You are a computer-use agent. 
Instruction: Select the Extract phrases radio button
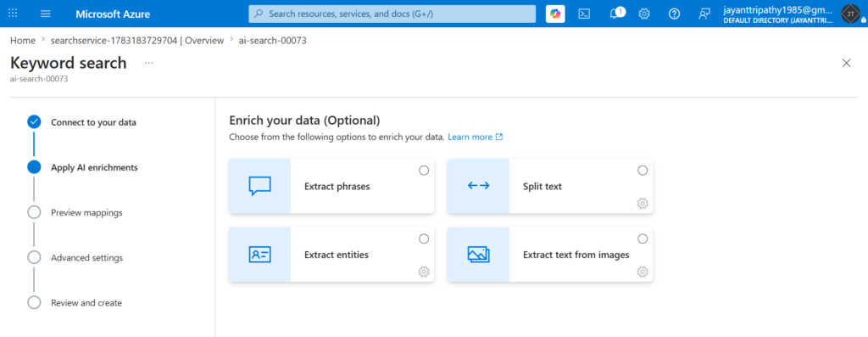(424, 171)
